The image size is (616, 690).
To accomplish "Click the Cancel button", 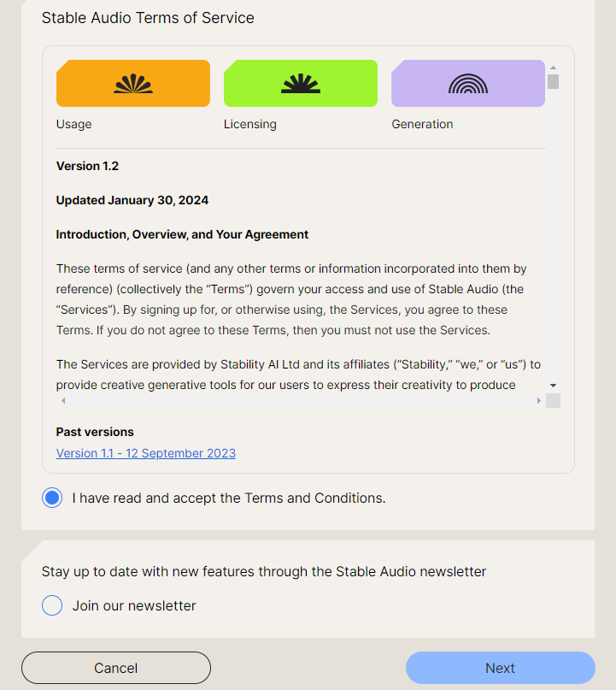I will [x=116, y=668].
